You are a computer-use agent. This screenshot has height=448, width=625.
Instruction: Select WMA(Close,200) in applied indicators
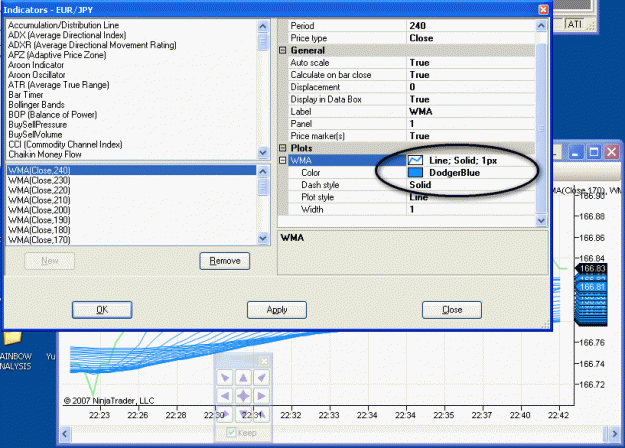click(x=132, y=210)
